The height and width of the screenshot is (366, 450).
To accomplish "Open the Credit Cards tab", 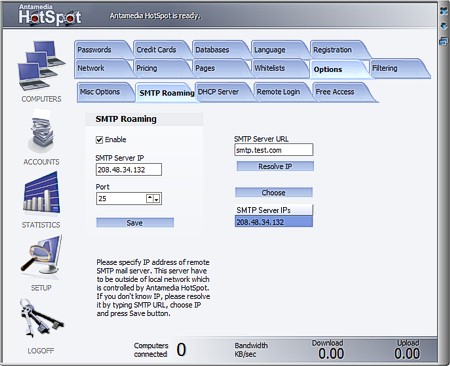I will click(156, 50).
